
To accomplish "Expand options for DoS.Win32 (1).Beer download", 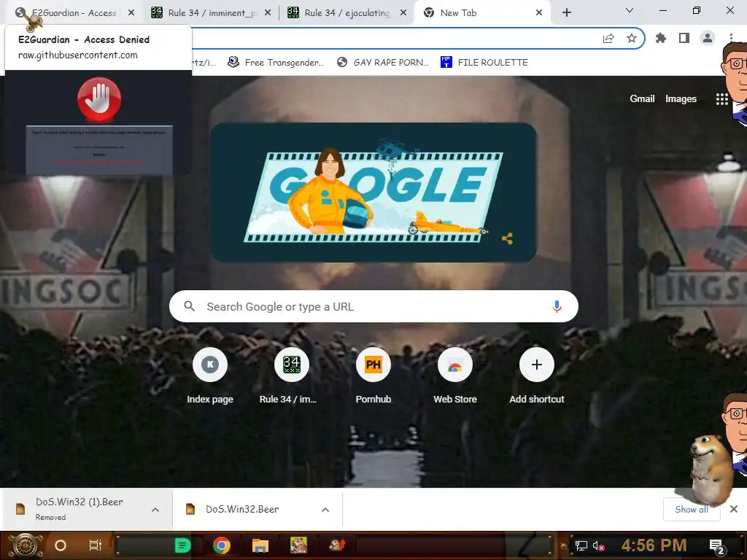I will 155,510.
